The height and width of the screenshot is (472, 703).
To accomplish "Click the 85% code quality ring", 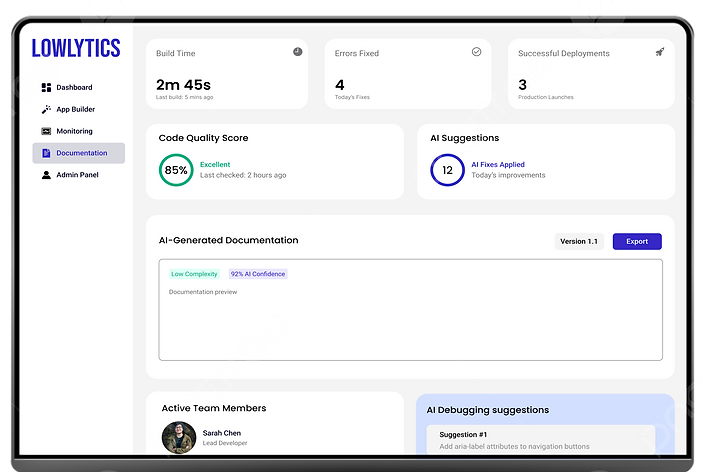I will 176,170.
